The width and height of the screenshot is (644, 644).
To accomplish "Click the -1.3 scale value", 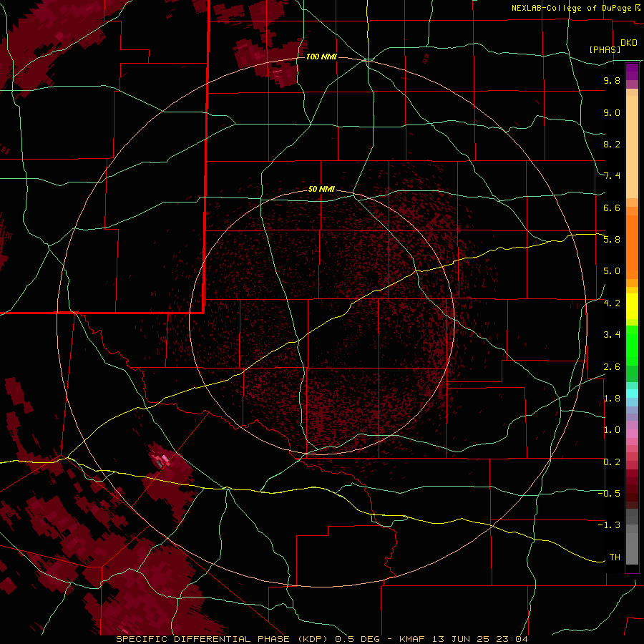I will click(609, 525).
